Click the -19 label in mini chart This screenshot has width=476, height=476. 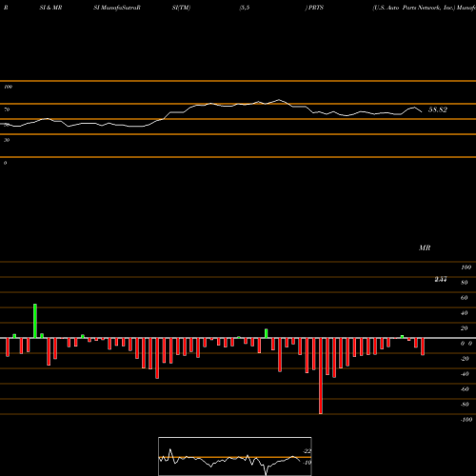click(x=307, y=463)
